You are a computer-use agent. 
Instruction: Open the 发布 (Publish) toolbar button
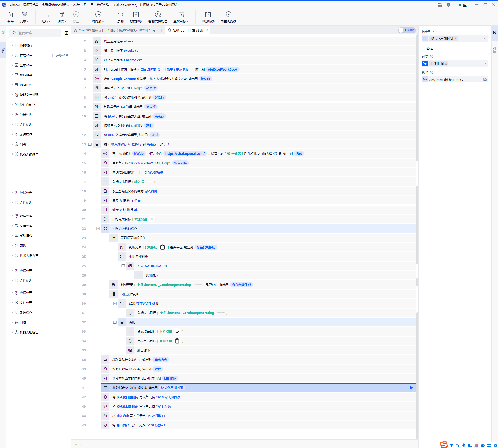tap(24, 17)
